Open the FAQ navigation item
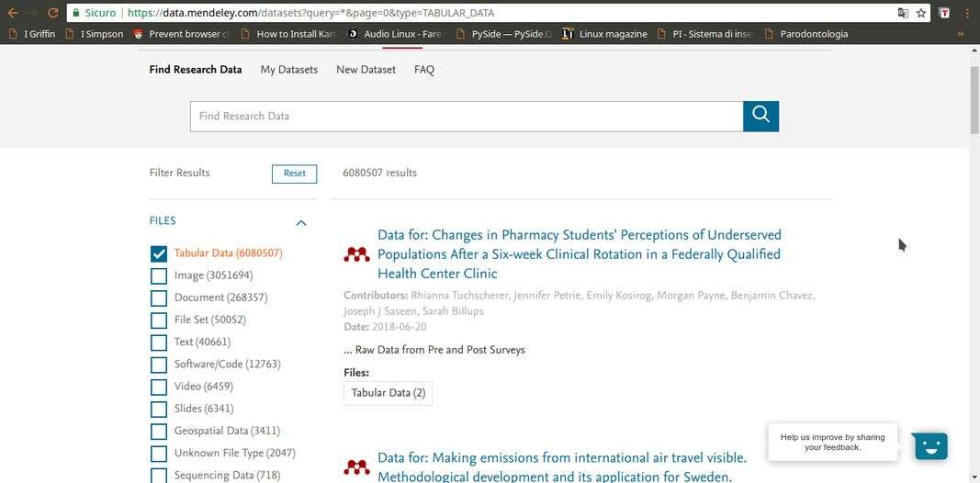980x483 pixels. coord(423,70)
